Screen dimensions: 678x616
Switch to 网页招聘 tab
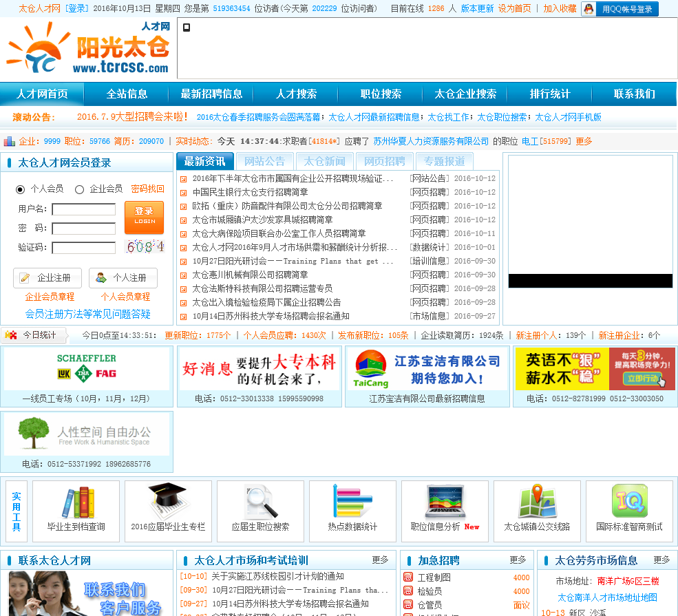click(384, 161)
